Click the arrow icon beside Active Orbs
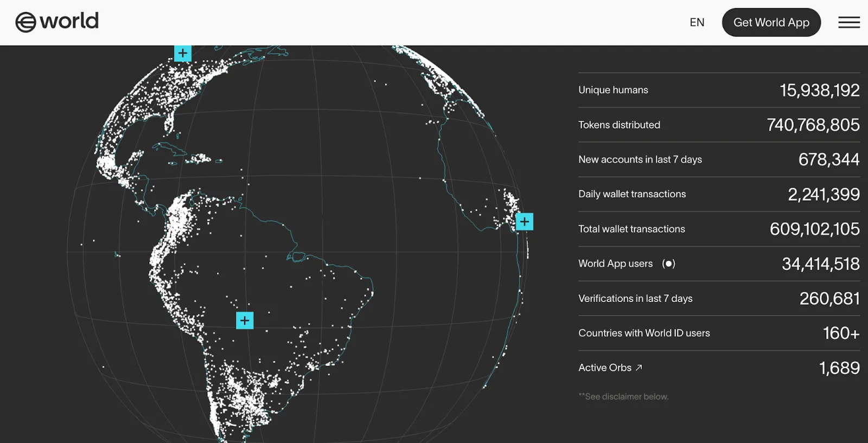Screen dimensions: 868x443 639,368
